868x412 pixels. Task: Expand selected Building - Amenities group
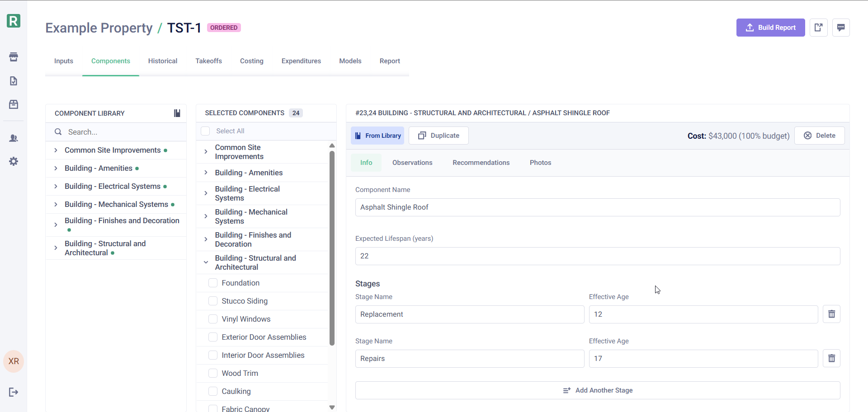point(206,173)
